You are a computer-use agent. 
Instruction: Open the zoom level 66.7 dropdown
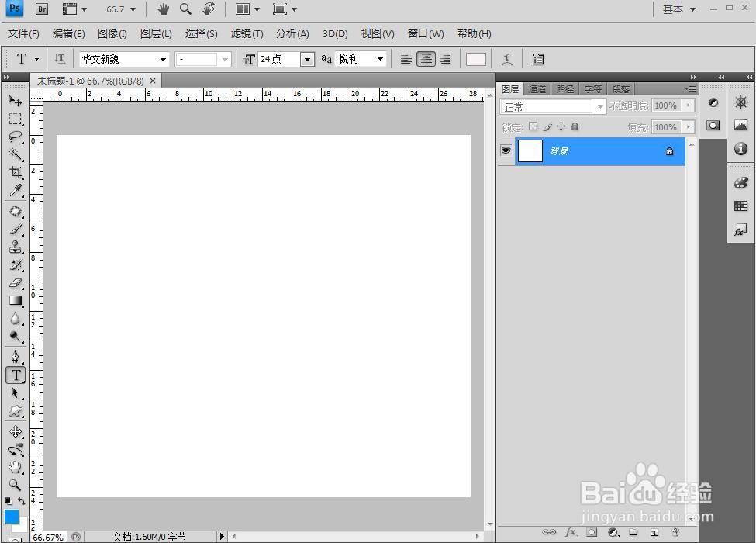point(133,9)
